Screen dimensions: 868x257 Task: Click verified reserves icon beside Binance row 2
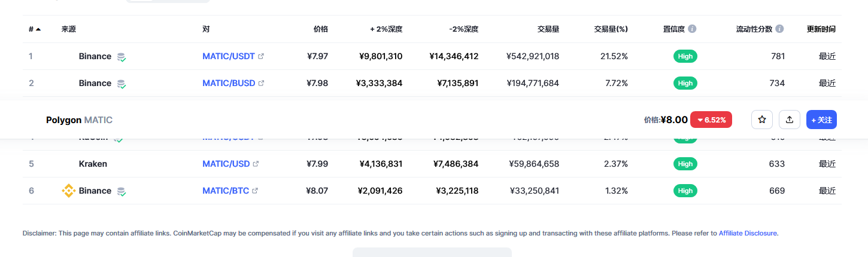click(x=122, y=84)
